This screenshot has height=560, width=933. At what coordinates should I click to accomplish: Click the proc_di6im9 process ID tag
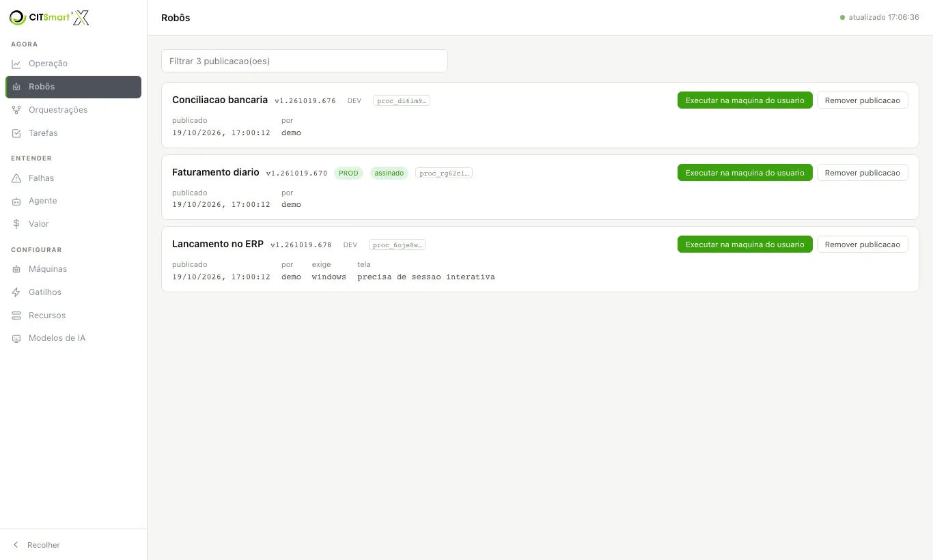pos(402,101)
